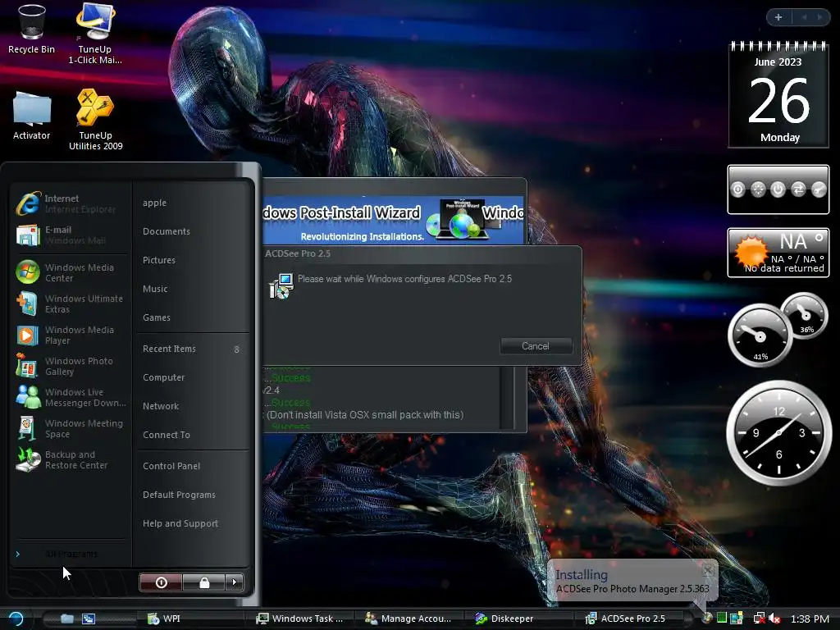Expand All Programs in Start menu

click(x=70, y=554)
